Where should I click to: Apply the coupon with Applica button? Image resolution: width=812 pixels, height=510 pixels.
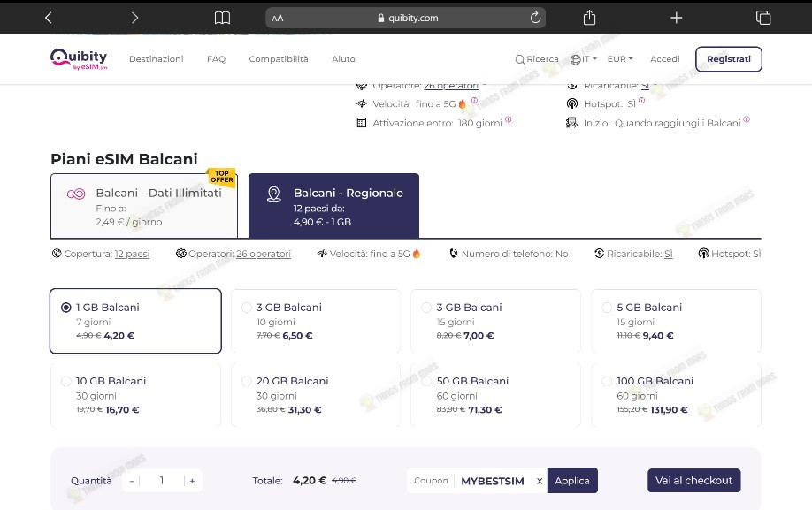572,481
